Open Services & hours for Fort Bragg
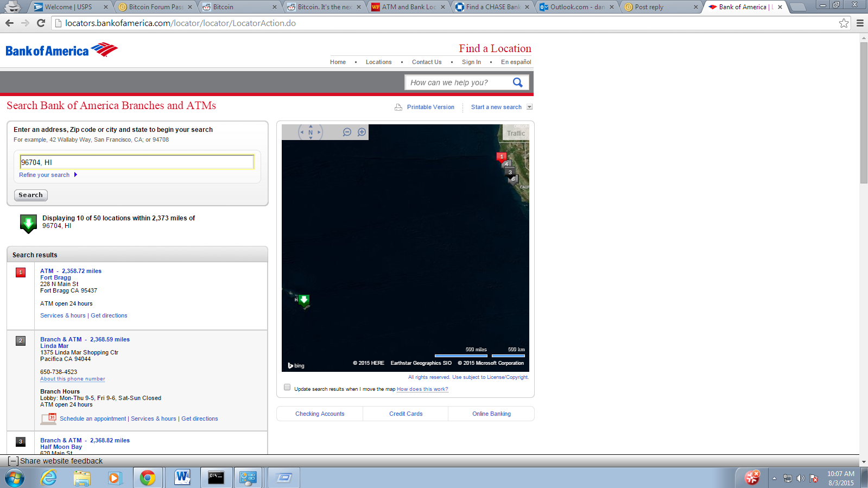 [x=63, y=315]
